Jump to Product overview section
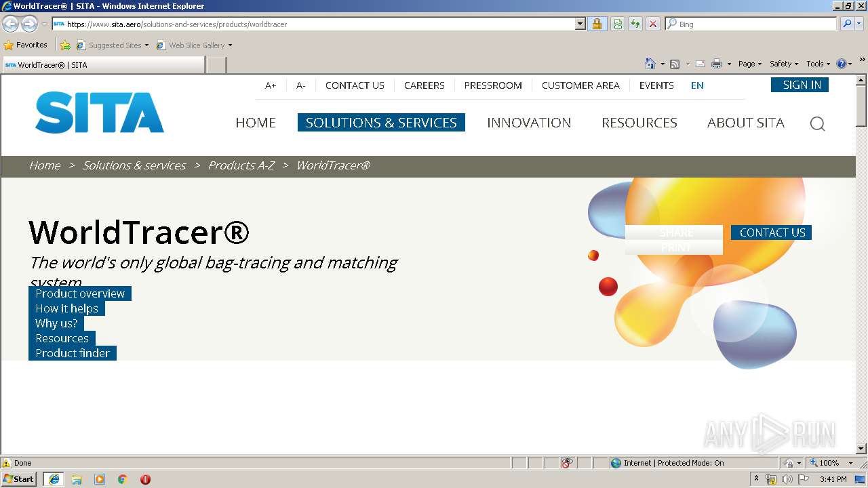 80,293
